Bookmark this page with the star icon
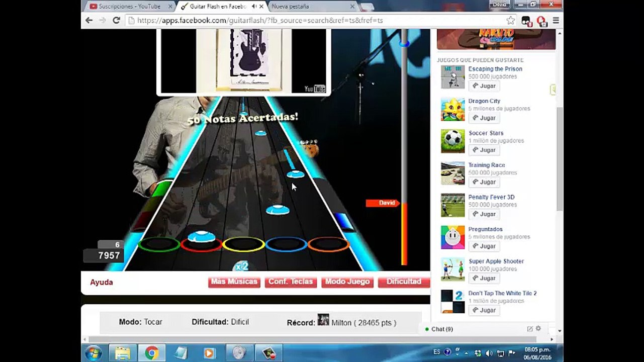This screenshot has width=644, height=362. pos(511,21)
